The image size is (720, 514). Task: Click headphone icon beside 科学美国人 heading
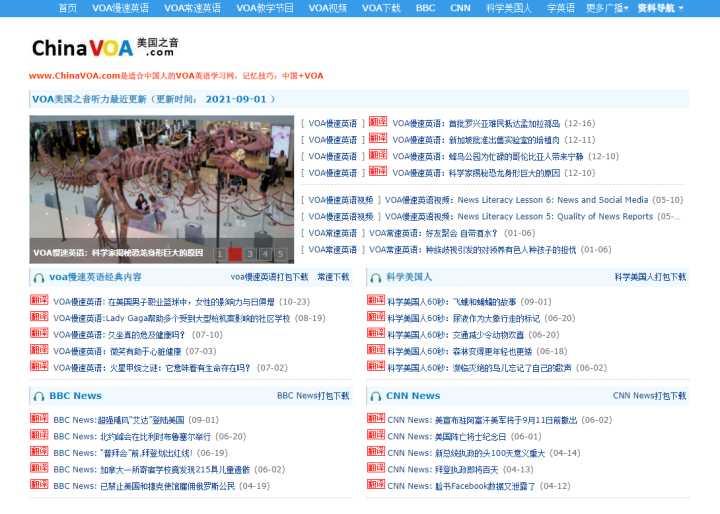[x=376, y=277]
